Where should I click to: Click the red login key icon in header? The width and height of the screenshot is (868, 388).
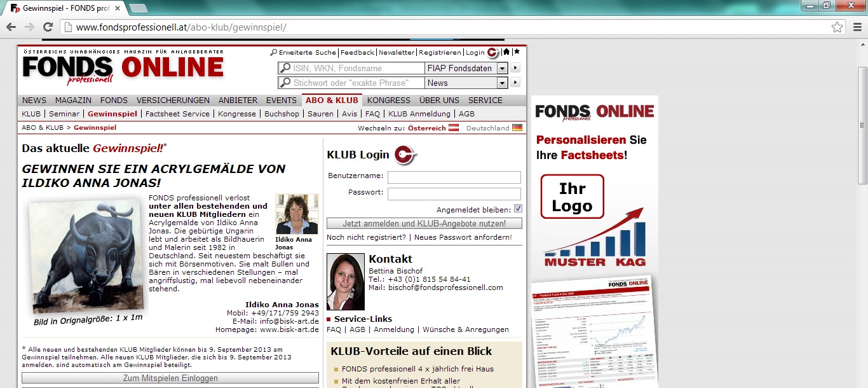point(492,53)
